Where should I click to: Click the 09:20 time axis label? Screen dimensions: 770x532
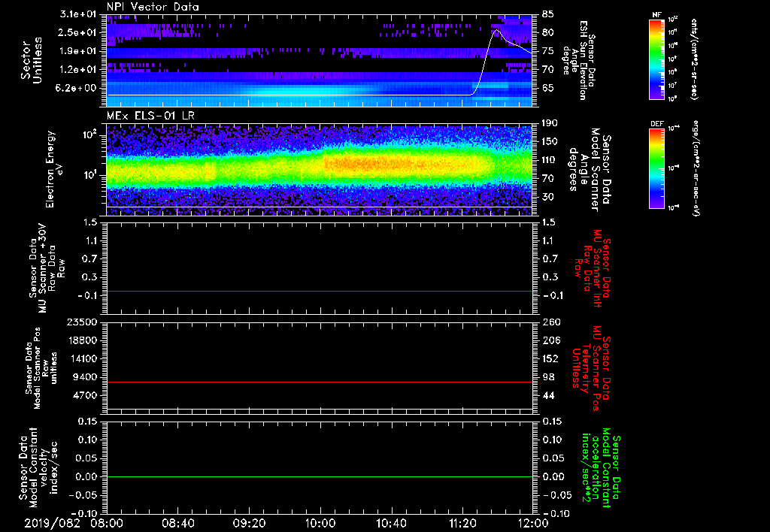[x=249, y=522]
